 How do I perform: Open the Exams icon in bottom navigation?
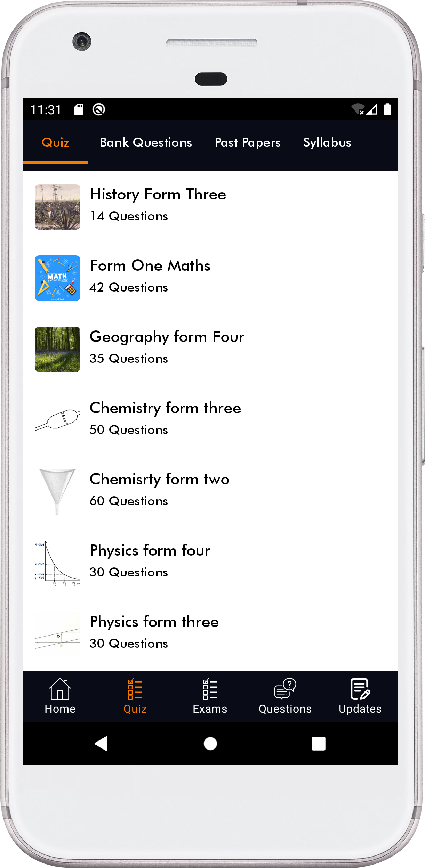click(x=210, y=689)
